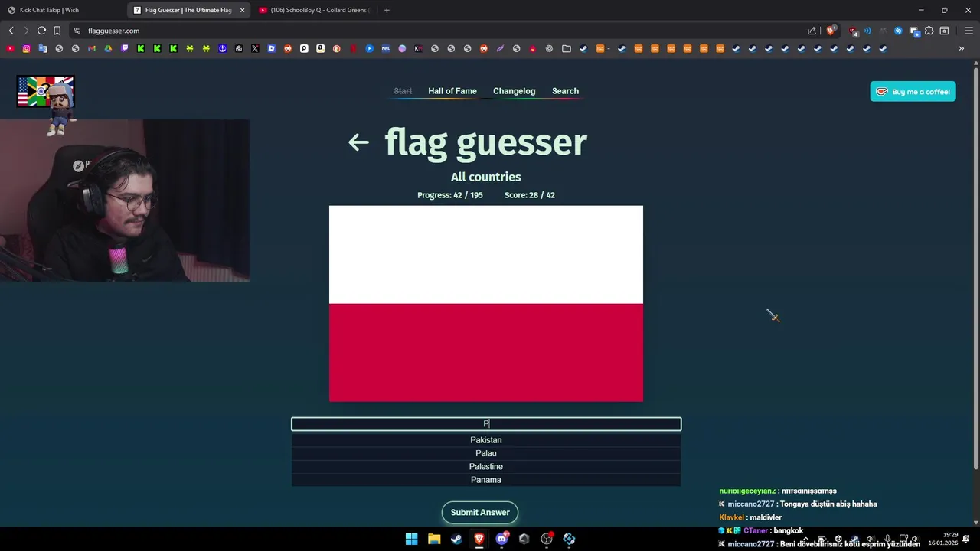Switch to the Kick Chat Takip tab
The image size is (980, 551).
click(61, 10)
